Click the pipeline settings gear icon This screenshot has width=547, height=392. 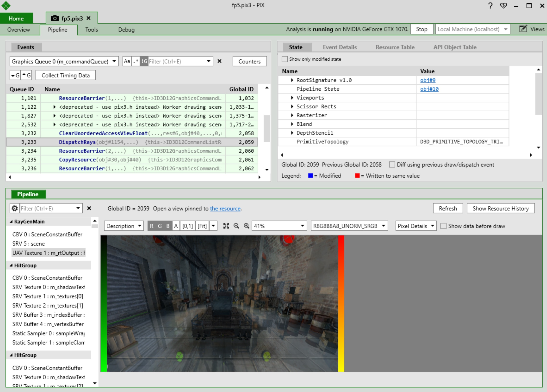15,208
